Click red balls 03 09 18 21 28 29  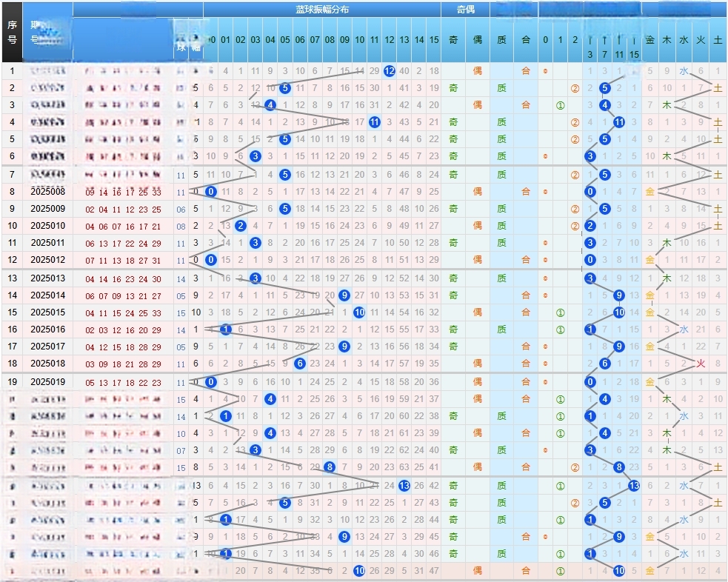(x=123, y=364)
